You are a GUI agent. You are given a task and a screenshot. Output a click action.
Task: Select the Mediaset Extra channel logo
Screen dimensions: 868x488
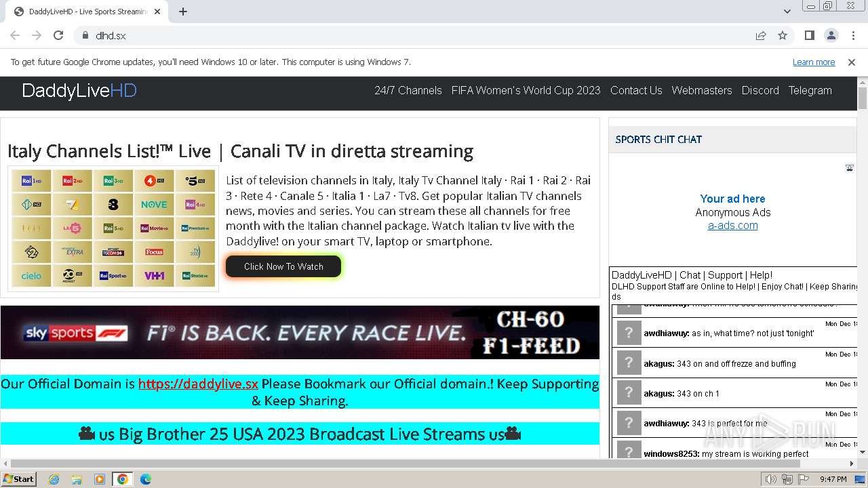click(x=72, y=252)
